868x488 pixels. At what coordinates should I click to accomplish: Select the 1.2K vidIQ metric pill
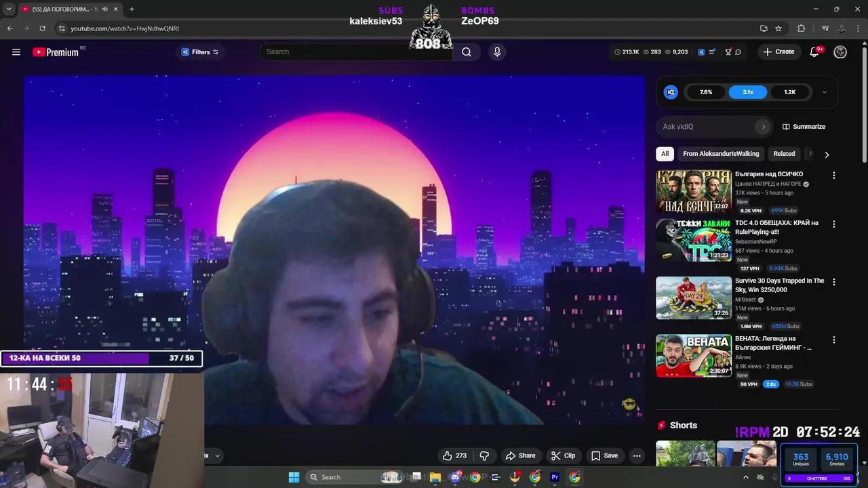[x=790, y=92]
